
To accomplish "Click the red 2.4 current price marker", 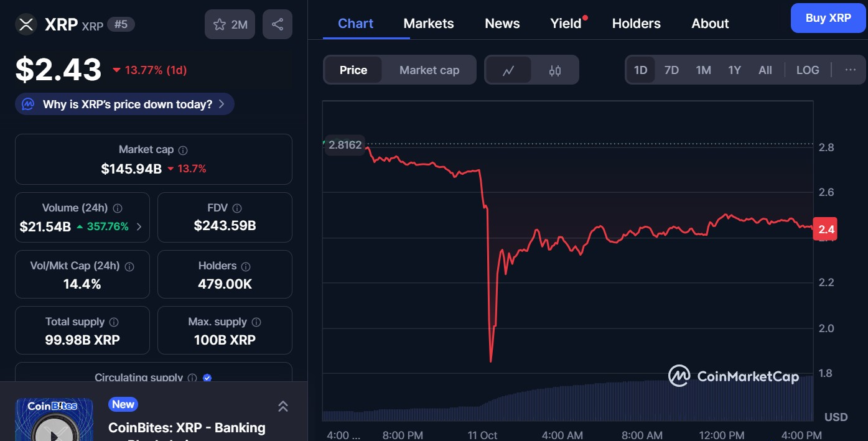I will (x=826, y=230).
